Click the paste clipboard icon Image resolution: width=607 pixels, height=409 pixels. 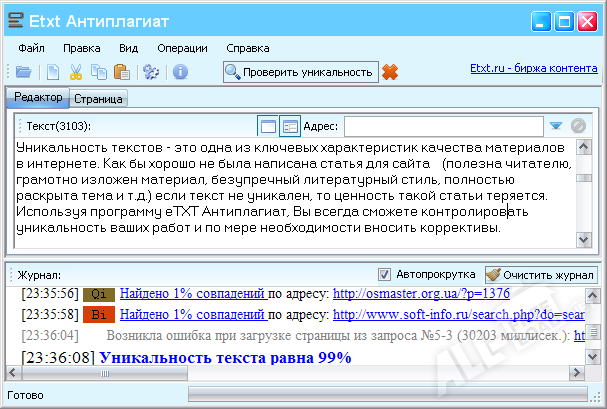[122, 71]
